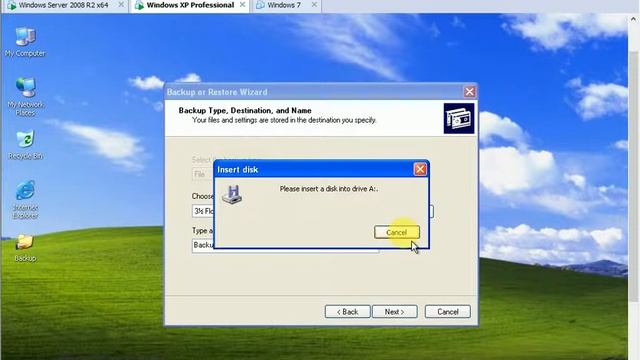640x360 pixels.
Task: Close the Insert disk dialog with X
Action: (x=420, y=169)
